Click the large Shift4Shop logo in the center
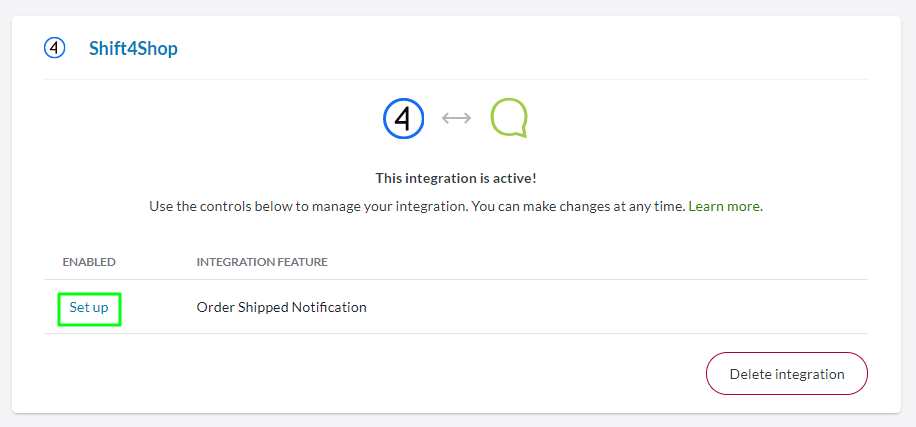This screenshot has height=427, width=916. [x=404, y=118]
